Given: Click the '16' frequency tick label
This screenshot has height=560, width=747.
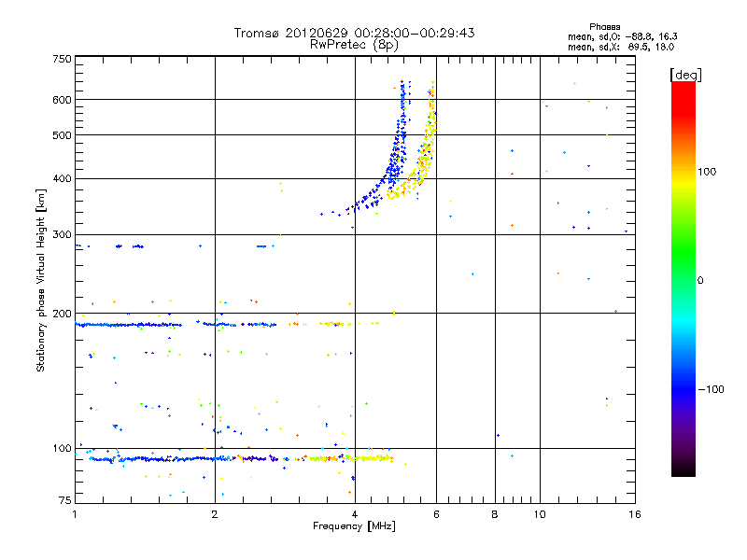Looking at the screenshot, I should pyautogui.click(x=635, y=514).
